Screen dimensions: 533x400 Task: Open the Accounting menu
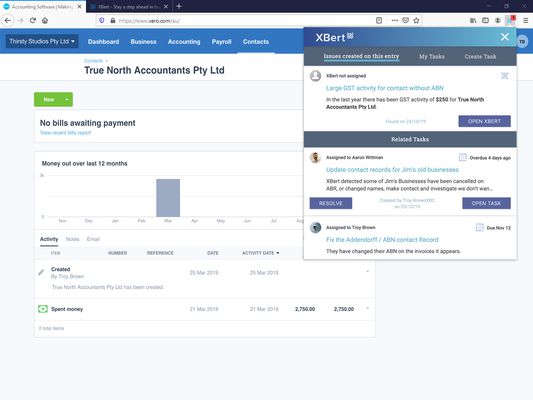tap(184, 41)
